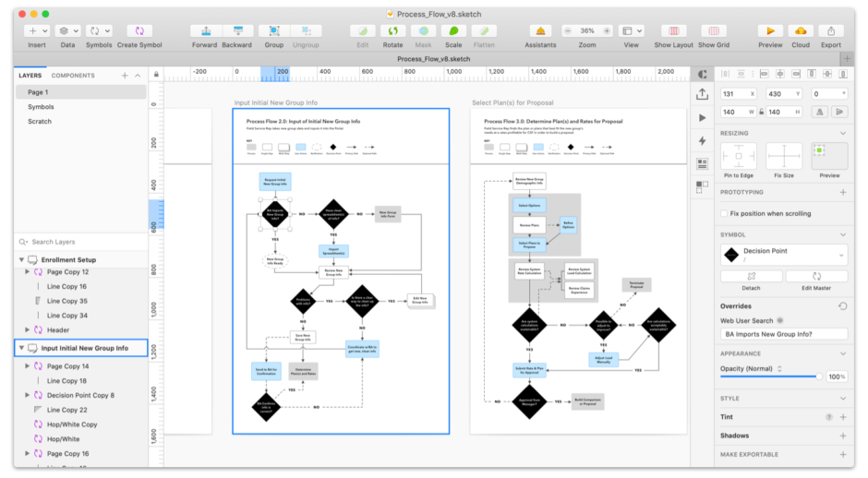
Task: Select the Scale tool in toolbar
Action: click(x=453, y=31)
